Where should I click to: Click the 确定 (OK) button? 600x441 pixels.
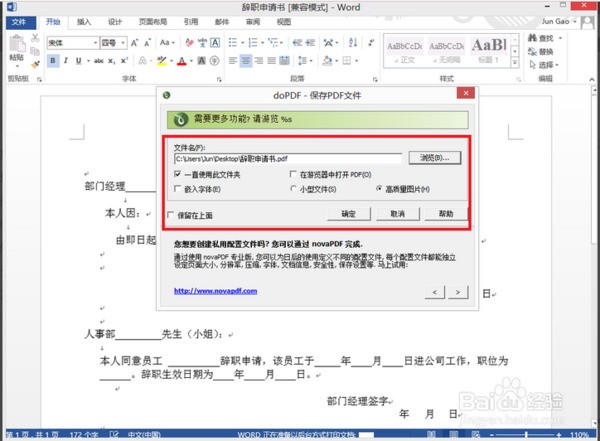(348, 213)
